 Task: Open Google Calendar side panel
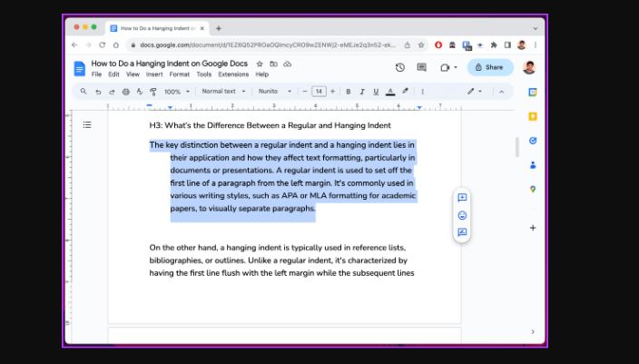pos(533,92)
